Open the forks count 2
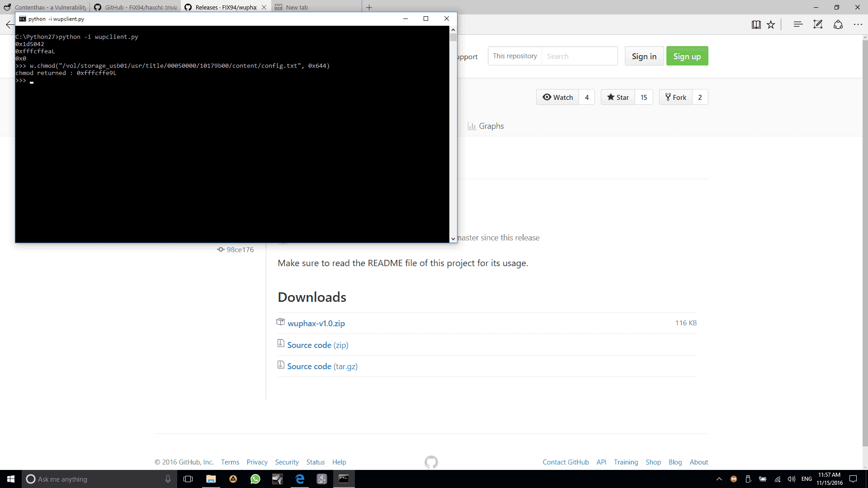Screen dimensions: 868x488 (700, 97)
